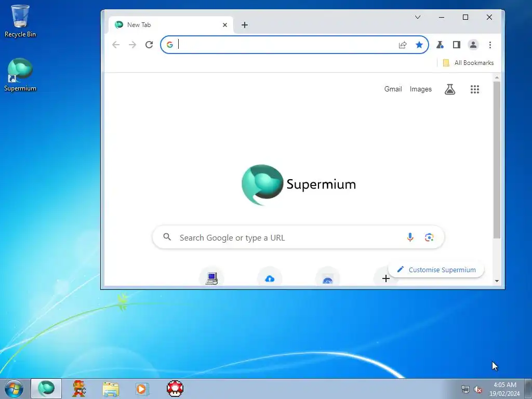The height and width of the screenshot is (399, 532).
Task: Open the tab search chevron
Action: (x=418, y=17)
